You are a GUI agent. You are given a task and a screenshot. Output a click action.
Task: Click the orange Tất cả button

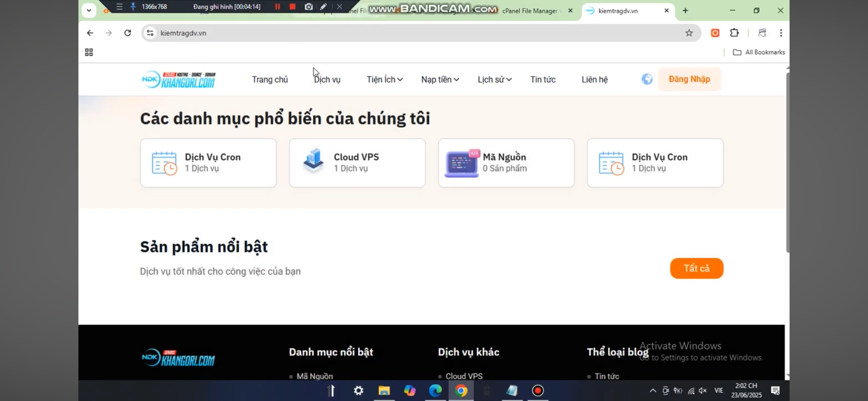coord(696,268)
